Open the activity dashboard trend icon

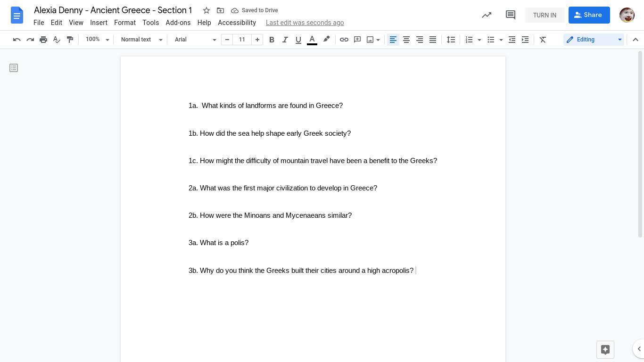(x=487, y=15)
